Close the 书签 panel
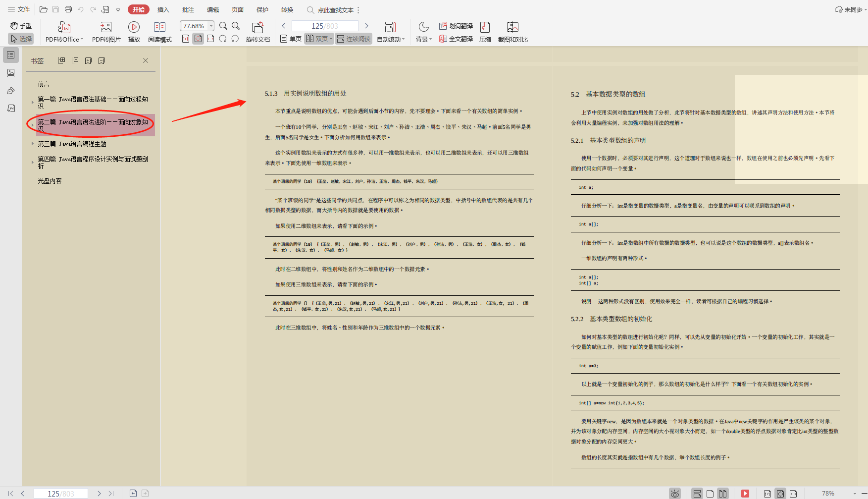The image size is (868, 499). pyautogui.click(x=146, y=60)
